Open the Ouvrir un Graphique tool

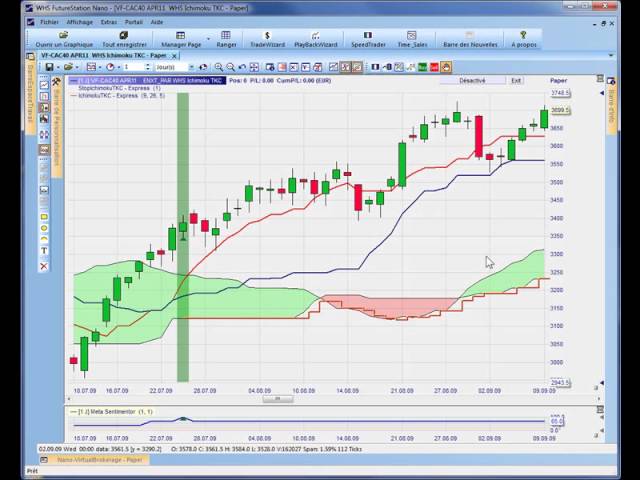(64, 40)
